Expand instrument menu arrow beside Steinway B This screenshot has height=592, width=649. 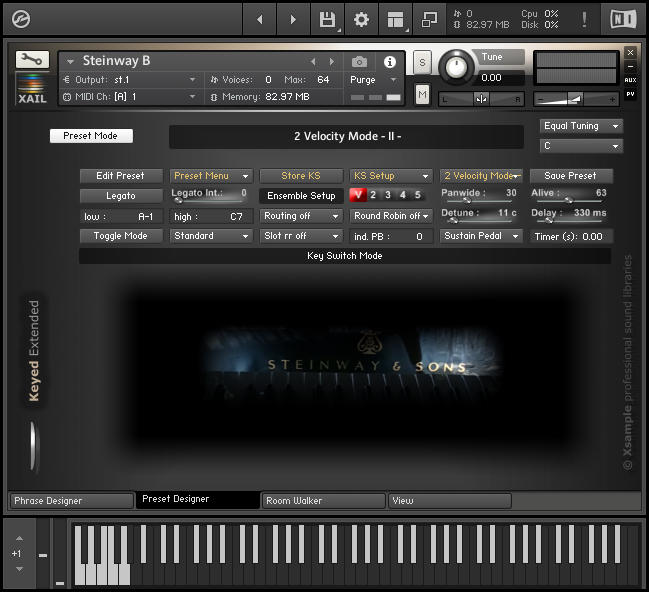coord(70,62)
